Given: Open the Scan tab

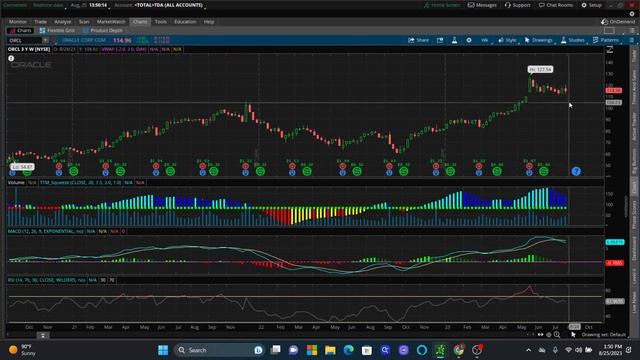Looking at the screenshot, I should pos(84,22).
